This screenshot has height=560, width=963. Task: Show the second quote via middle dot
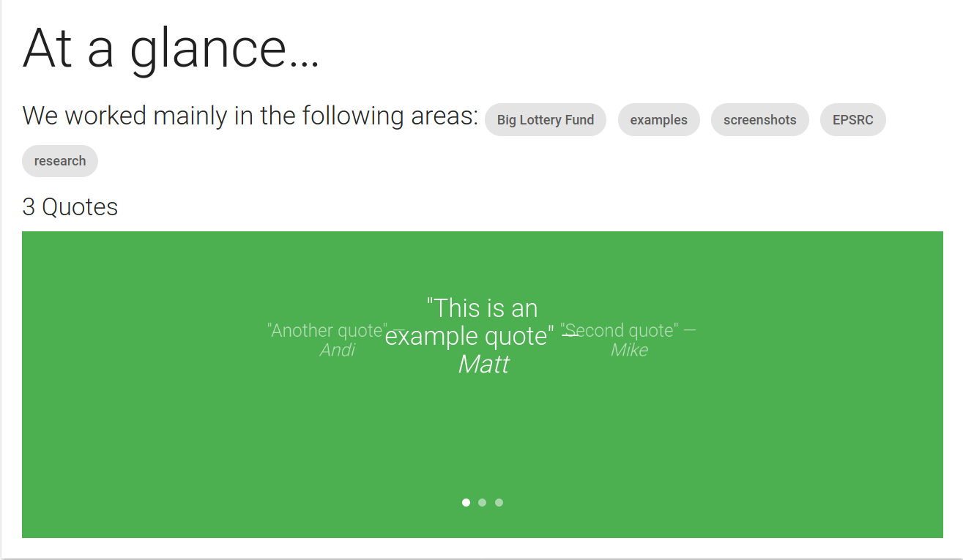pyautogui.click(x=483, y=502)
